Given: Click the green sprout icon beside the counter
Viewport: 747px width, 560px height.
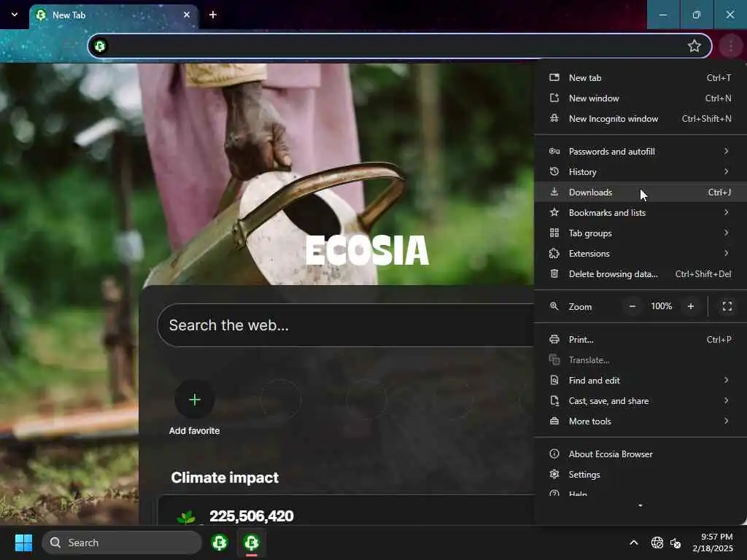Looking at the screenshot, I should point(186,517).
